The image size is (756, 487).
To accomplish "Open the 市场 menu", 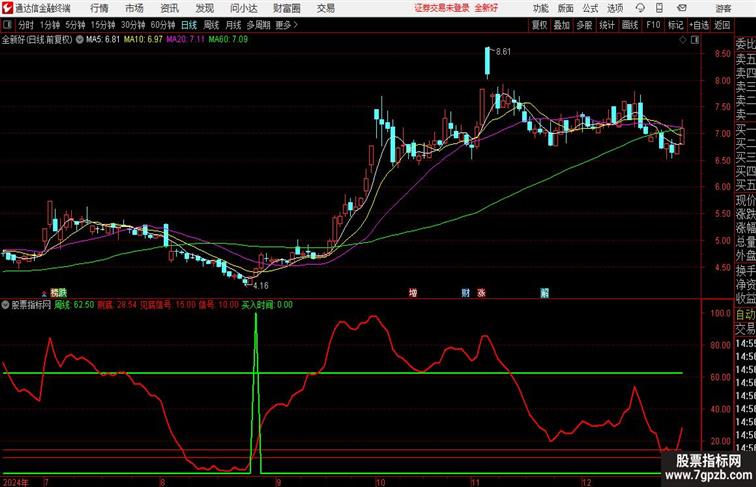I will point(135,8).
